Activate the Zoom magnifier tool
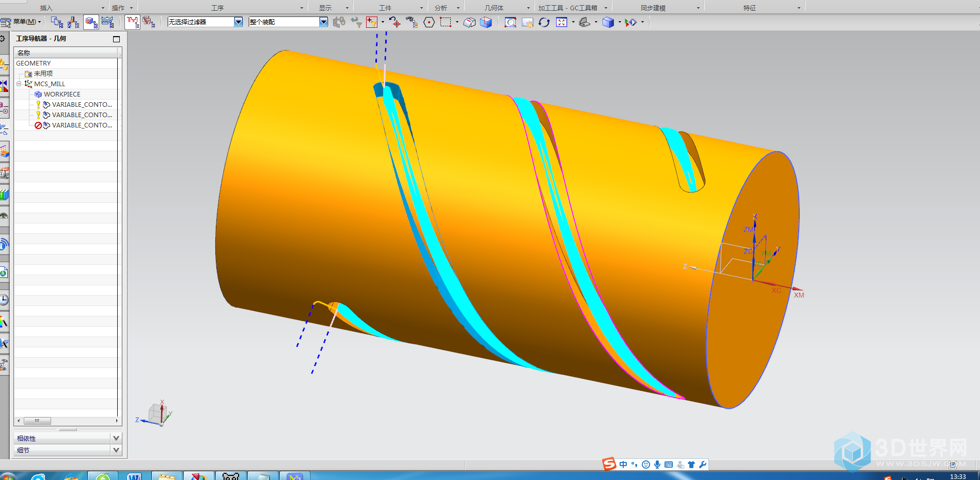 pos(511,22)
